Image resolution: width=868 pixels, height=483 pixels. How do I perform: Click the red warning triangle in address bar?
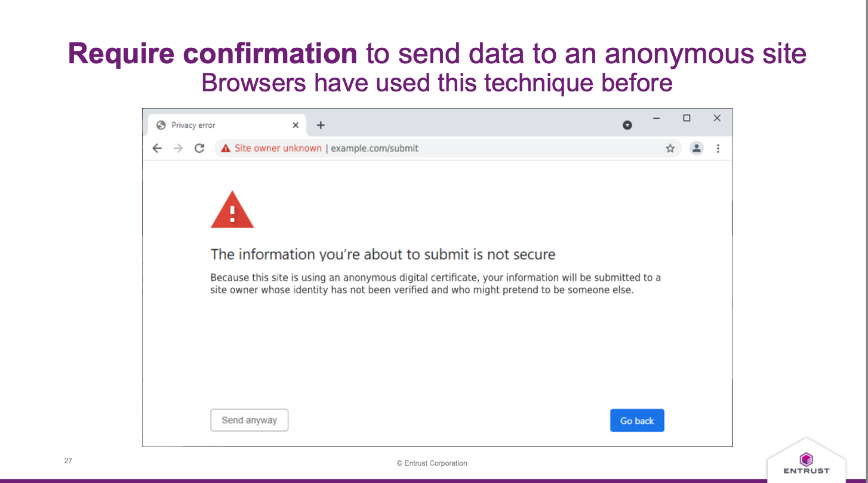click(x=226, y=149)
